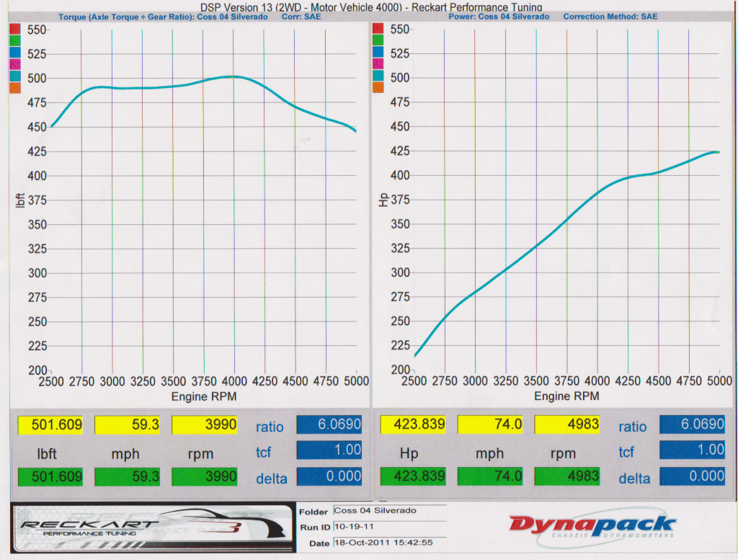The image size is (738, 560).
Task: Click the lbft axis label on torque chart
Action: click(x=19, y=200)
